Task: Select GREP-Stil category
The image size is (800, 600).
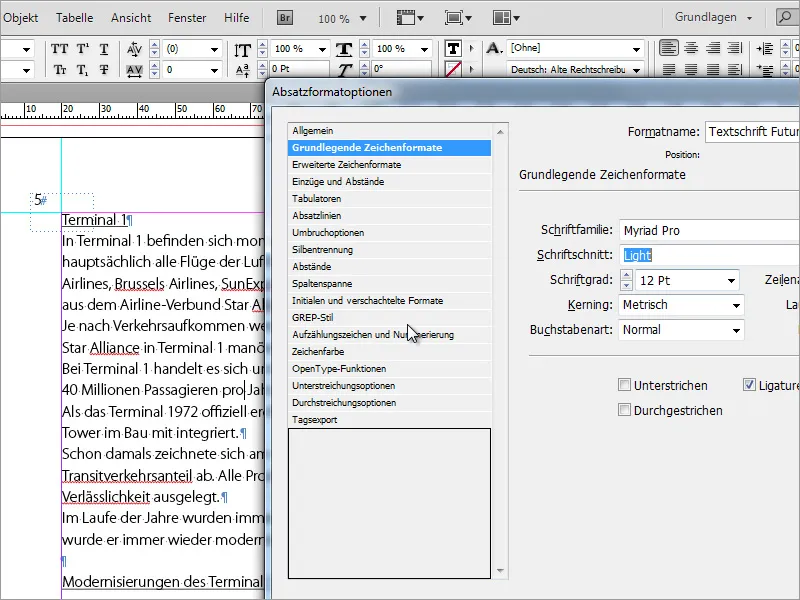Action: click(389, 317)
